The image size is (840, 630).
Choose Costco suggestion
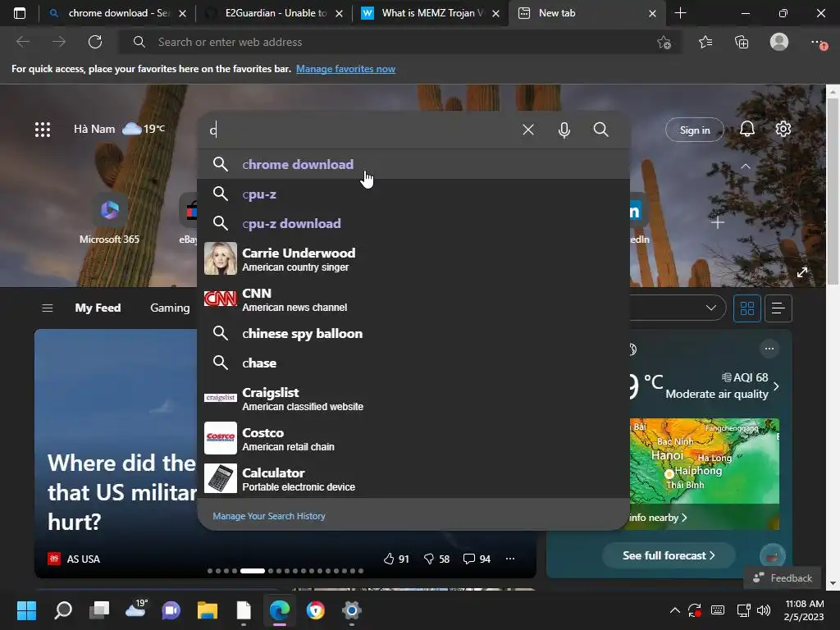[413, 438]
